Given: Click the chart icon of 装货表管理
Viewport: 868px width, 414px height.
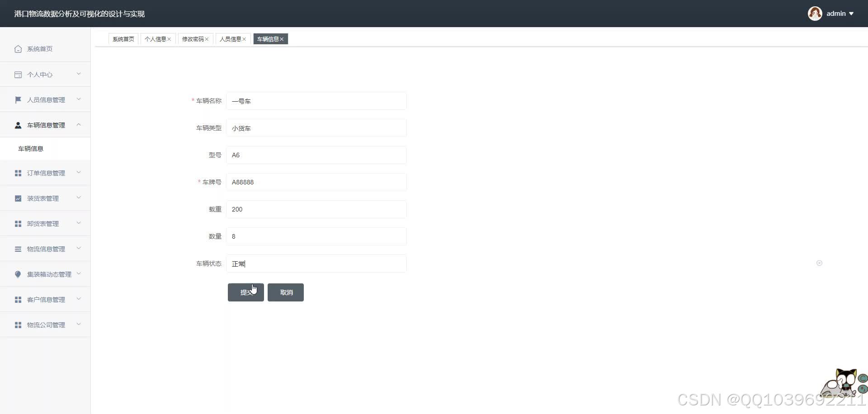Looking at the screenshot, I should click(18, 198).
